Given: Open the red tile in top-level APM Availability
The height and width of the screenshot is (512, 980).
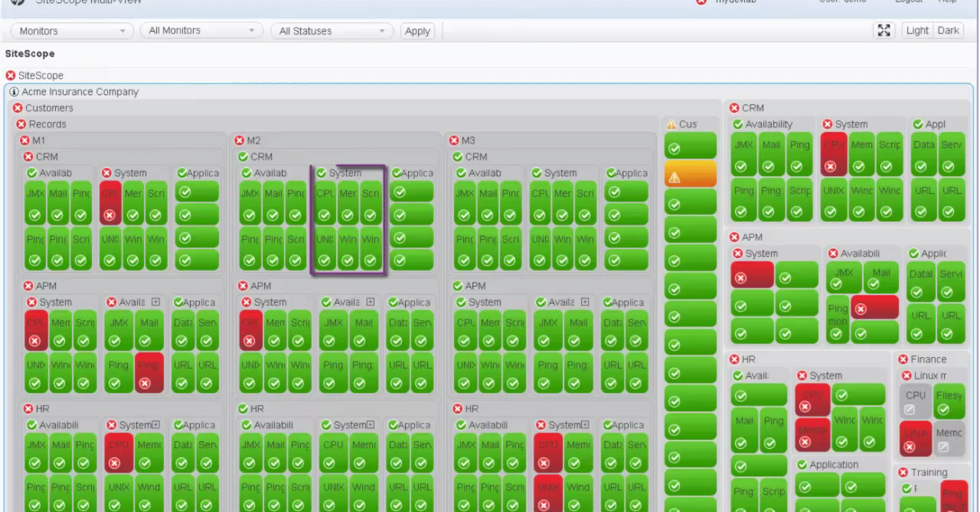Looking at the screenshot, I should point(874,307).
